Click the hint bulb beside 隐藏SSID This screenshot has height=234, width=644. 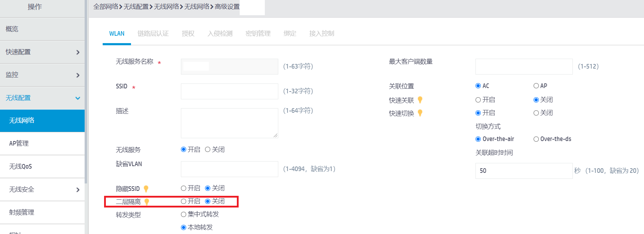(x=146, y=189)
